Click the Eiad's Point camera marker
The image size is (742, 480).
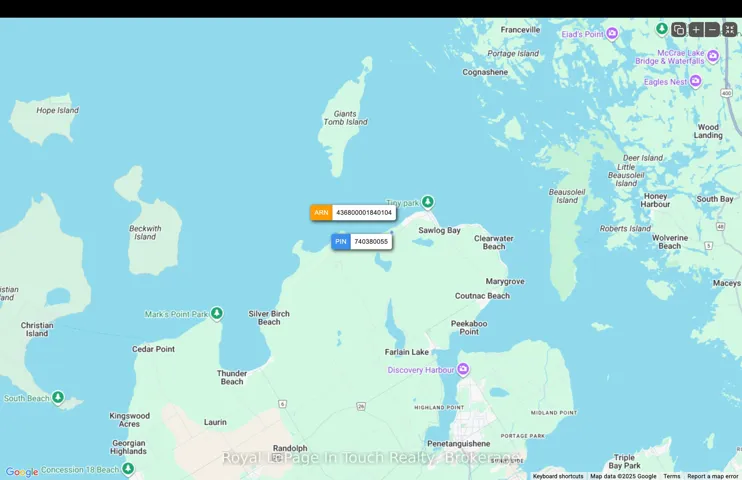[x=612, y=34]
